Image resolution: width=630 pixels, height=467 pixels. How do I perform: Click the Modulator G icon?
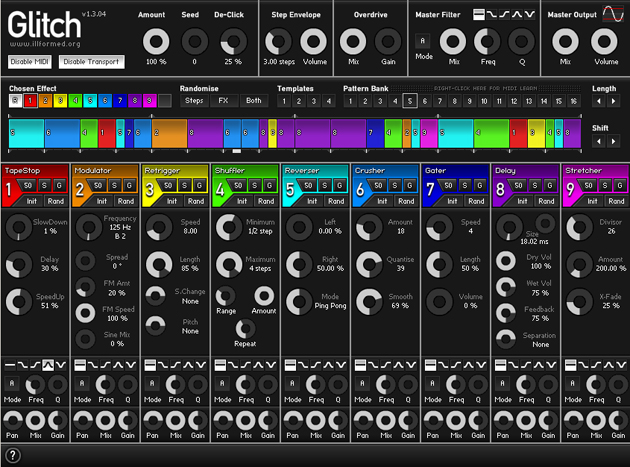129,185
